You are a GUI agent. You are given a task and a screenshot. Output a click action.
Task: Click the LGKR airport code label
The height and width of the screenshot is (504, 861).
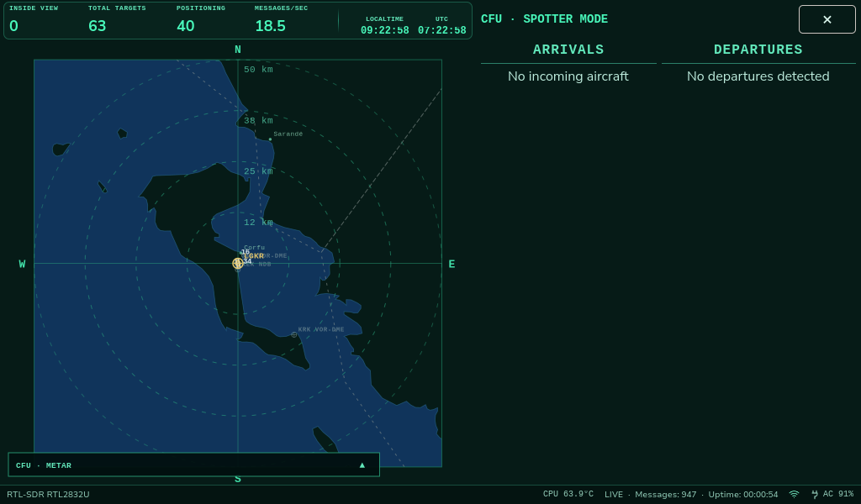click(254, 256)
